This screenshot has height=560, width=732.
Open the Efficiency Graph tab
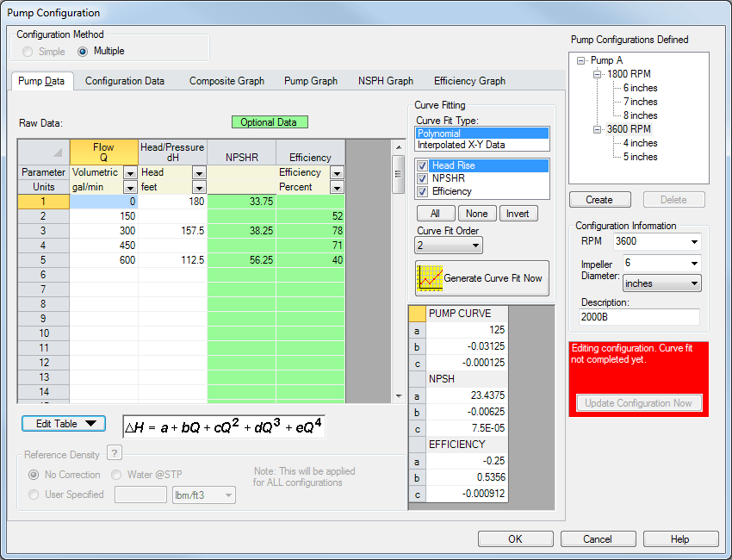(x=469, y=81)
